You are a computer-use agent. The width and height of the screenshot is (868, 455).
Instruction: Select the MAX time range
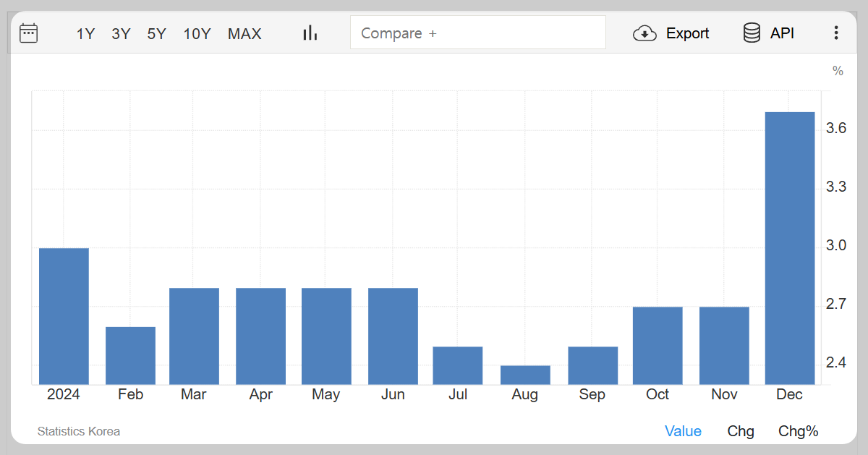pyautogui.click(x=244, y=33)
